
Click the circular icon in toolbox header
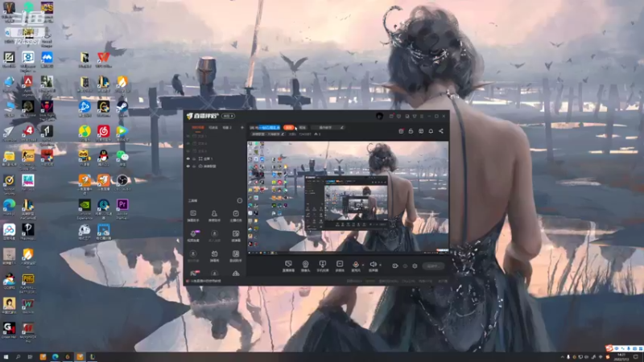click(x=239, y=200)
